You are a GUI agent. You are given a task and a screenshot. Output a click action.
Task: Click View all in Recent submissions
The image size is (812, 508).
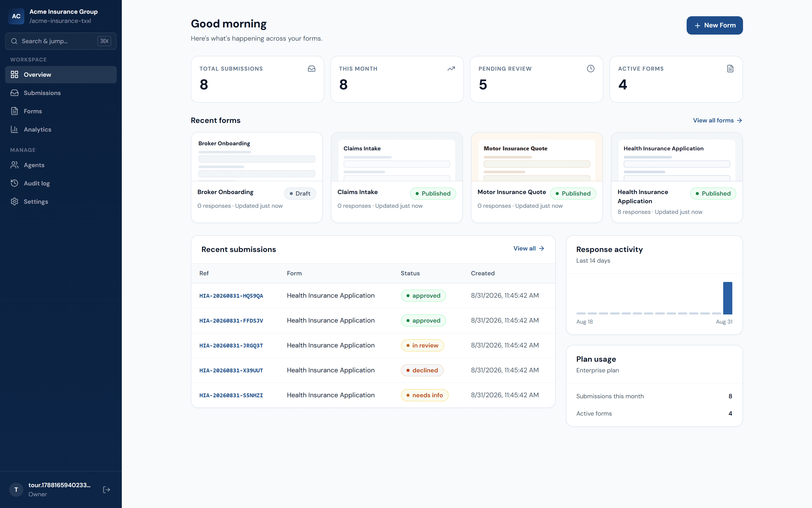[529, 248]
